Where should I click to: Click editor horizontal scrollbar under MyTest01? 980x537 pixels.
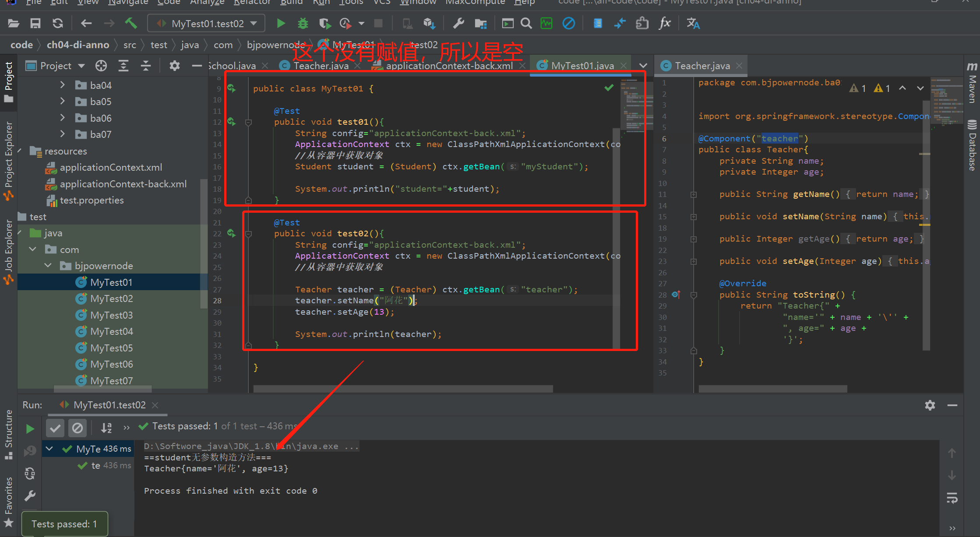tap(403, 389)
